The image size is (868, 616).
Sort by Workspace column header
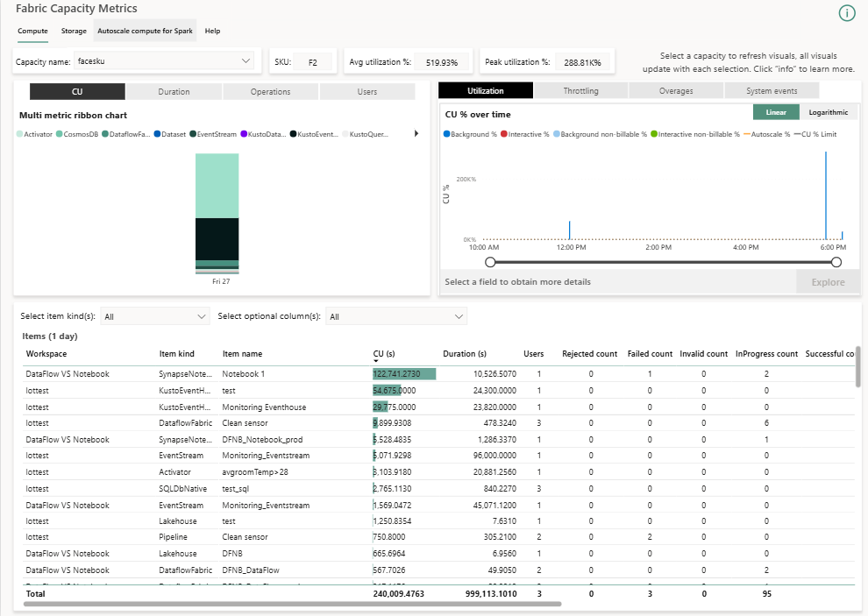(46, 354)
